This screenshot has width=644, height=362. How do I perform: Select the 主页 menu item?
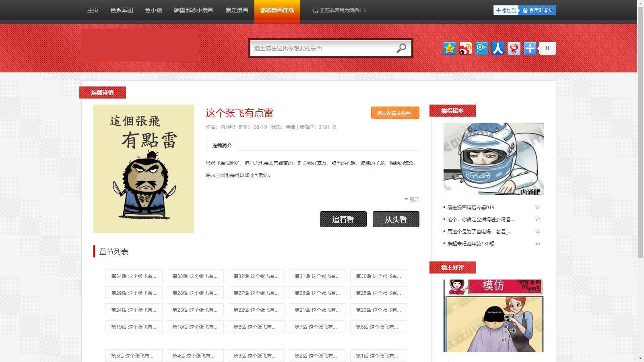coord(93,10)
